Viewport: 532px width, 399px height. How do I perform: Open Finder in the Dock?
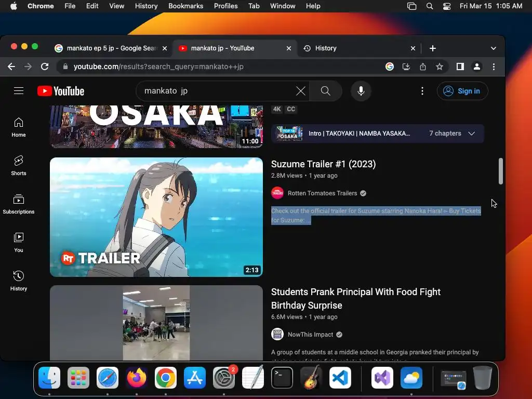coord(49,378)
